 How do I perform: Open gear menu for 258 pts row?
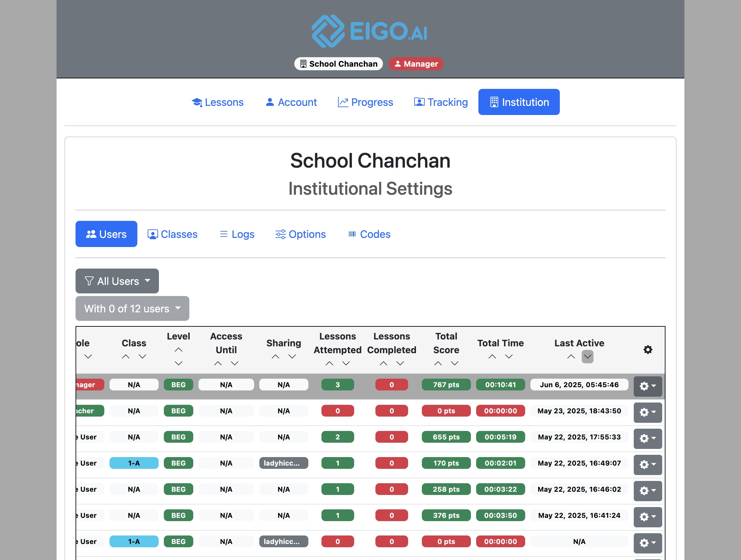tap(648, 491)
